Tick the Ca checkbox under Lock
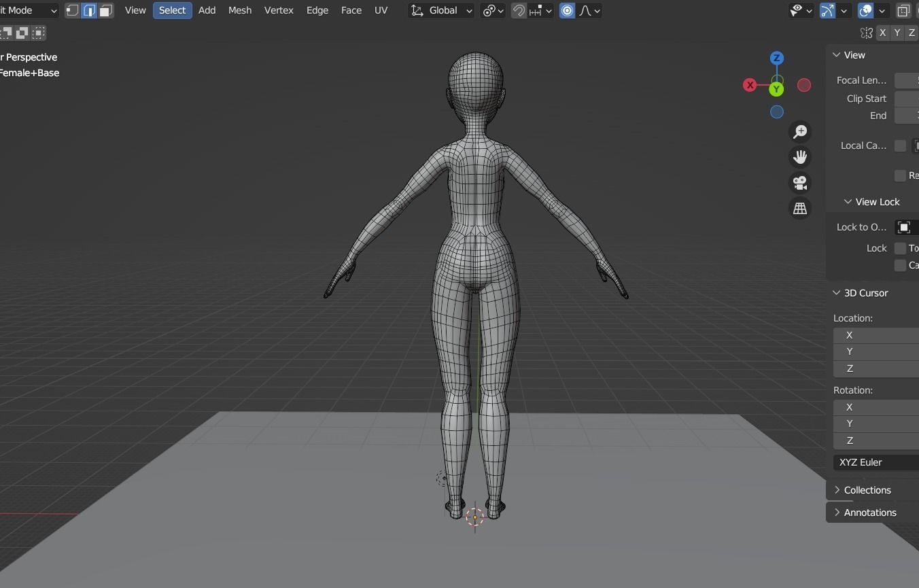919x588 pixels. 900,265
